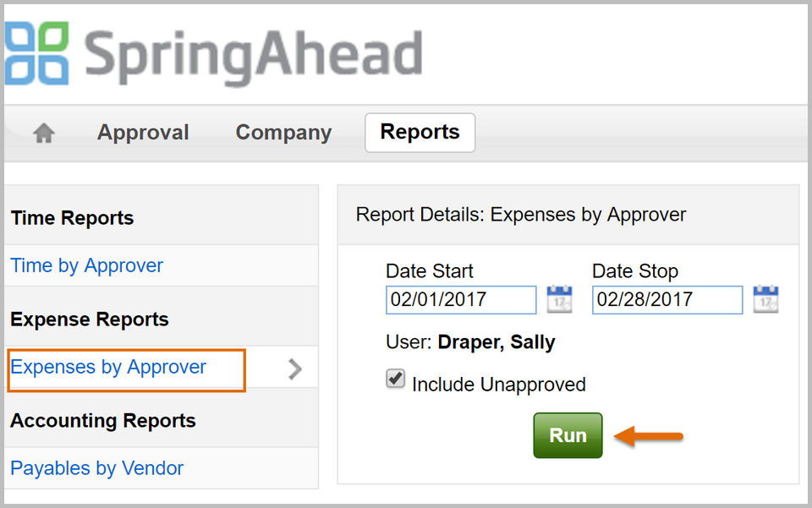The width and height of the screenshot is (812, 508).
Task: Select the Reports tab
Action: (x=420, y=133)
